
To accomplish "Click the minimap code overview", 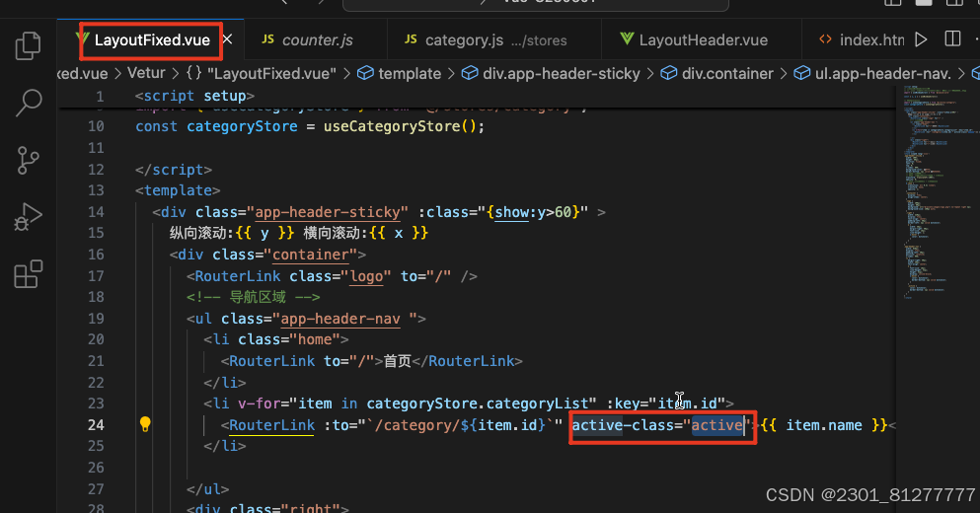I will click(x=938, y=193).
